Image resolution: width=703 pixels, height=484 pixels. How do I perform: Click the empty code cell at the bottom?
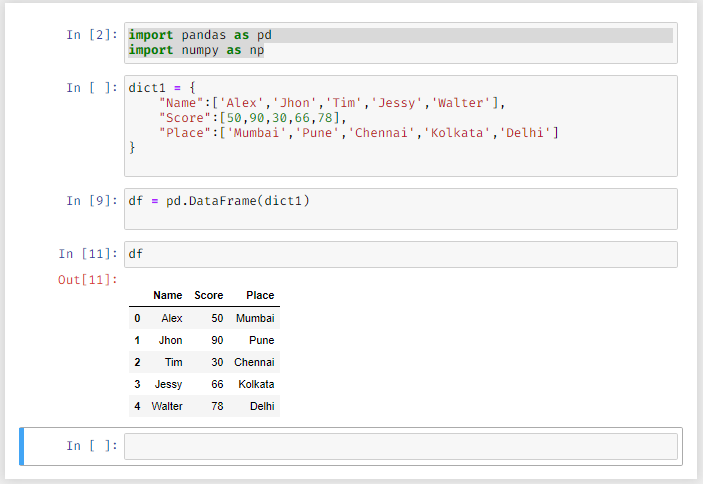point(400,446)
